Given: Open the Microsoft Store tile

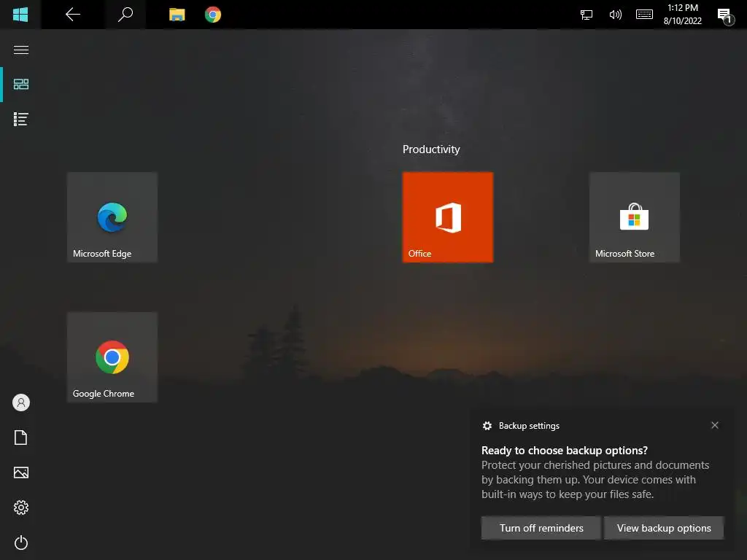Looking at the screenshot, I should 635,217.
